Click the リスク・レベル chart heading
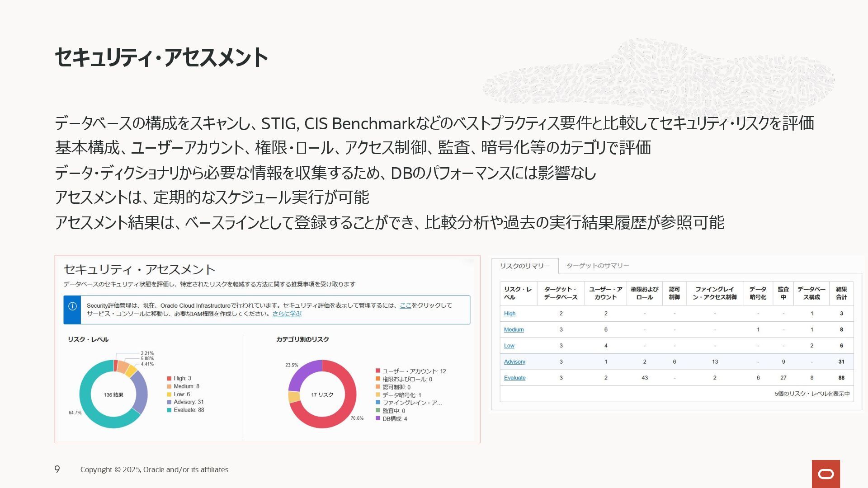The width and height of the screenshot is (868, 488). coord(88,339)
